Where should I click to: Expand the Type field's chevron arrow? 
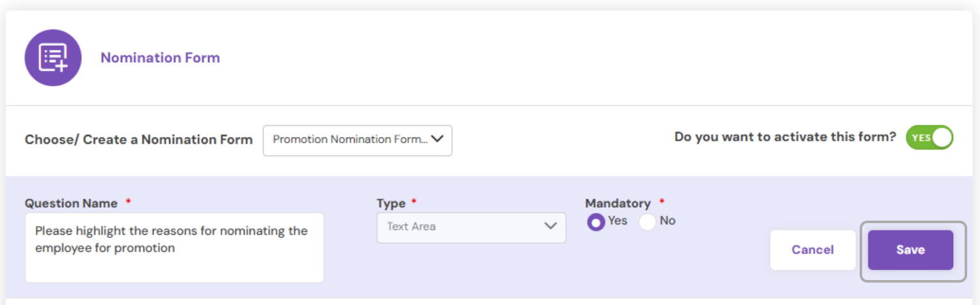click(x=550, y=226)
